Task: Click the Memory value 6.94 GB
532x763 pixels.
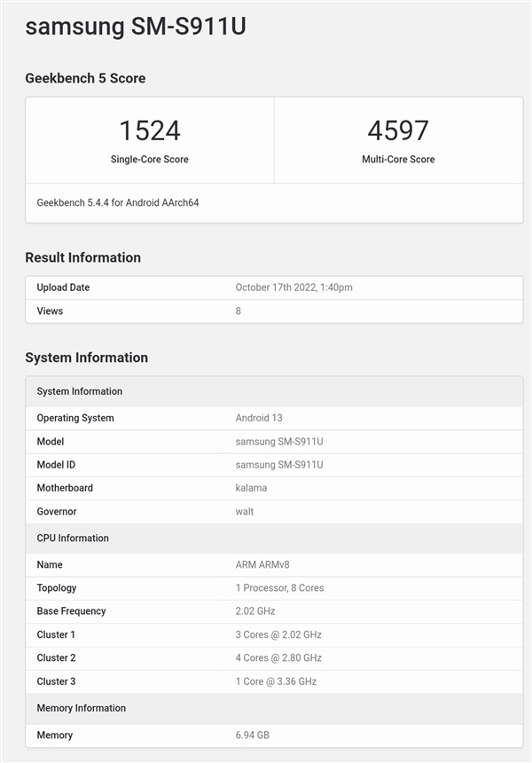Action: pyautogui.click(x=254, y=735)
